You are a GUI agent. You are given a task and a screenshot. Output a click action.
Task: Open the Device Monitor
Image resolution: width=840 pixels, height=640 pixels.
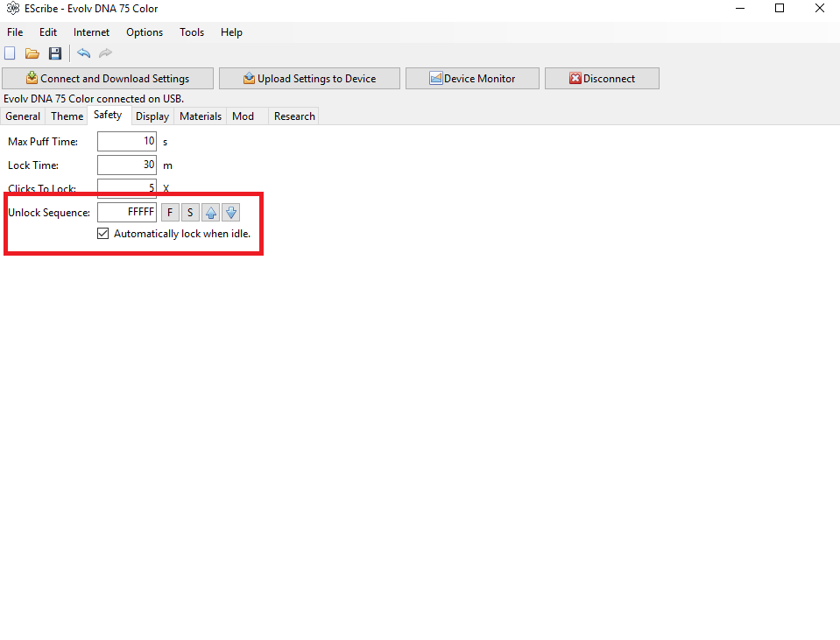472,79
